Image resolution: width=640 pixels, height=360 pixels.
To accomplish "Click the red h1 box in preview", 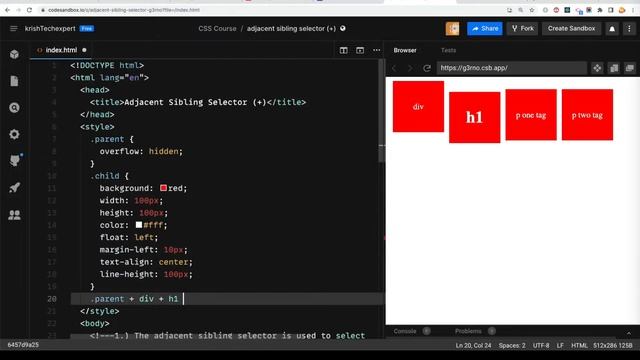I will click(474, 118).
